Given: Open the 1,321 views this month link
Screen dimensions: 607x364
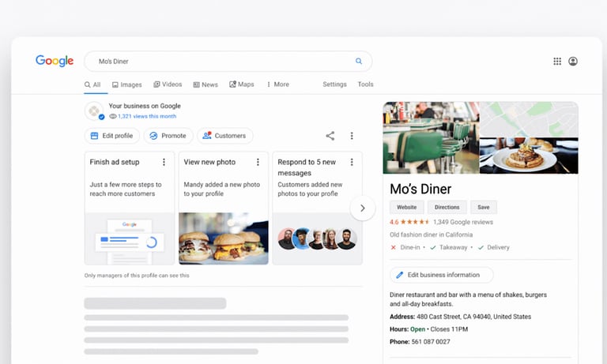Looking at the screenshot, I should (x=147, y=116).
